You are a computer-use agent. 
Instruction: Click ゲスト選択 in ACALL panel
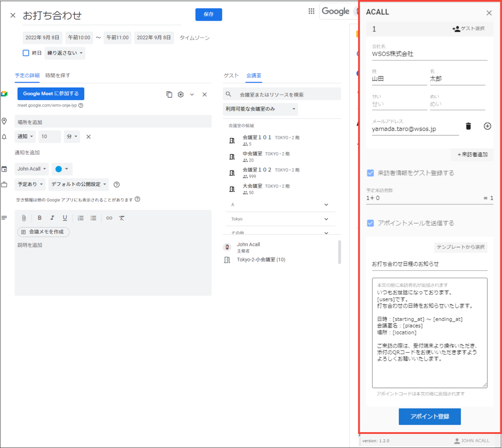click(469, 29)
